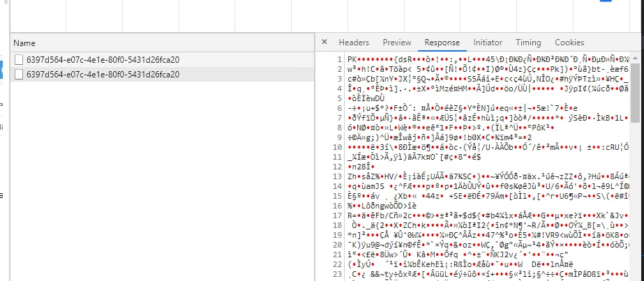Screen dimensions: 644x281
Task: Click response line 16 starting with %••Lôõngw
Action: [382, 206]
